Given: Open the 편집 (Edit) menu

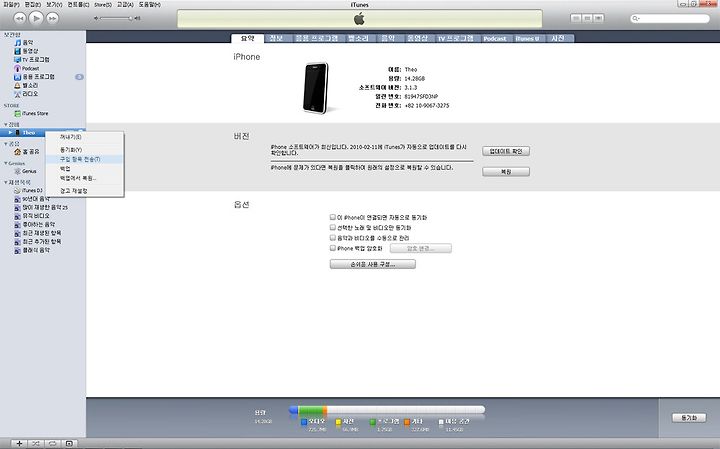Looking at the screenshot, I should (33, 4).
